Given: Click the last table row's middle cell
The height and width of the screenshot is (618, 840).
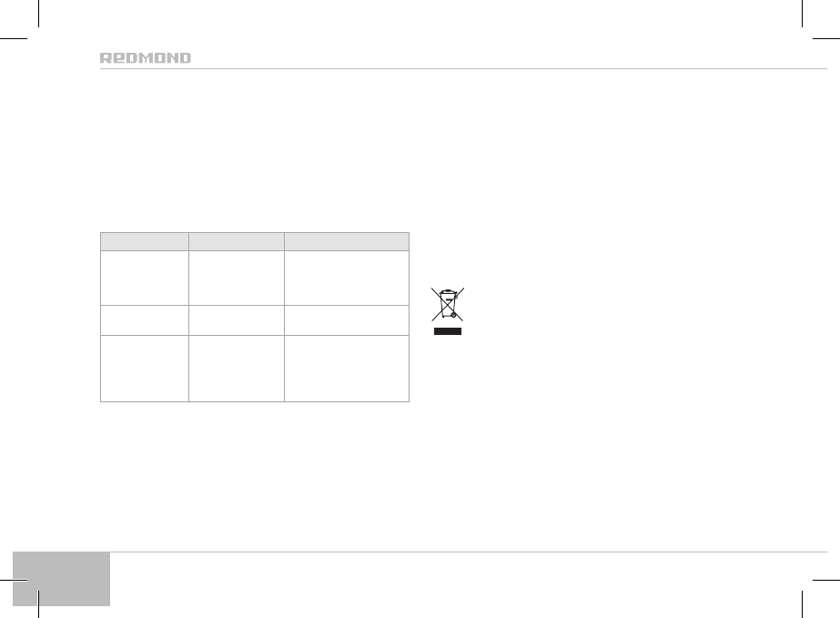Looking at the screenshot, I should pyautogui.click(x=237, y=368).
